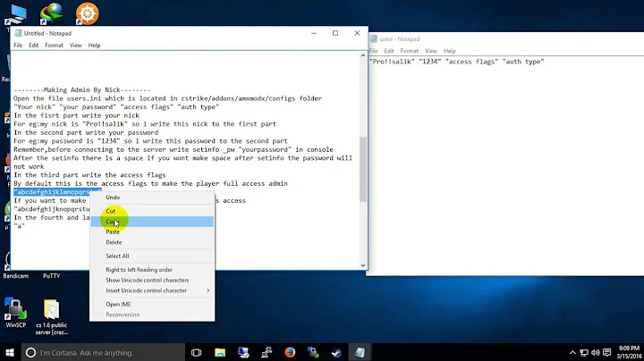
Task: Select Right to left Reading order
Action: coord(152,270)
